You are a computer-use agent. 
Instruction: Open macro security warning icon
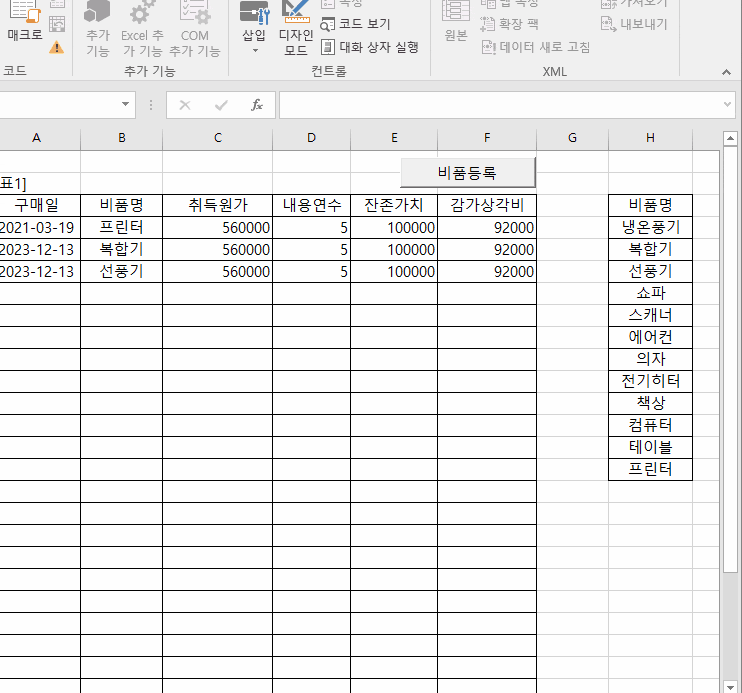[x=57, y=46]
